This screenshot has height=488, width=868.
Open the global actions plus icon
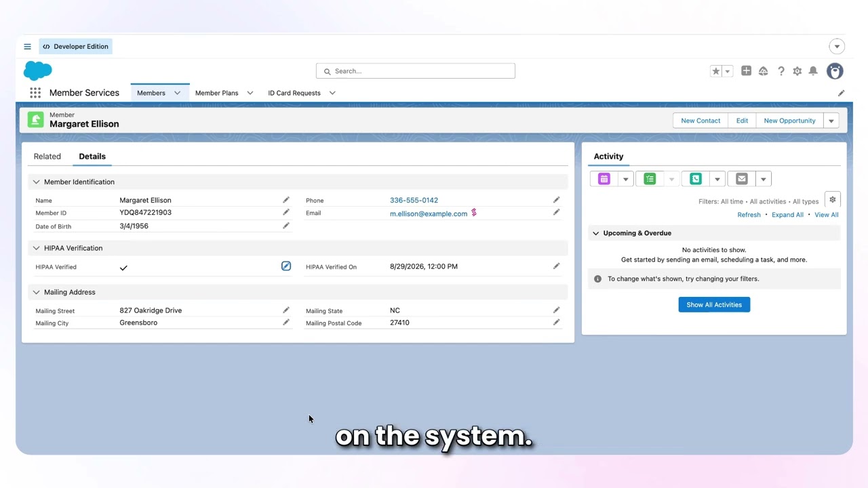point(746,70)
